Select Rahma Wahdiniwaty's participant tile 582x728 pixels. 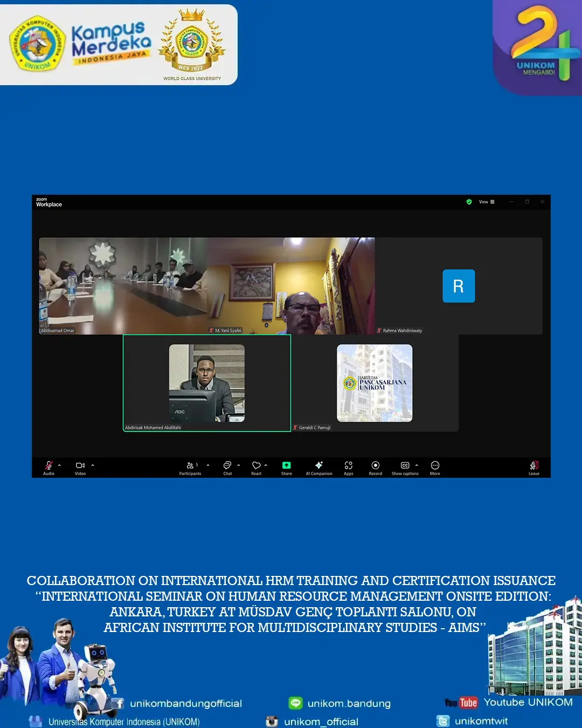tap(459, 286)
